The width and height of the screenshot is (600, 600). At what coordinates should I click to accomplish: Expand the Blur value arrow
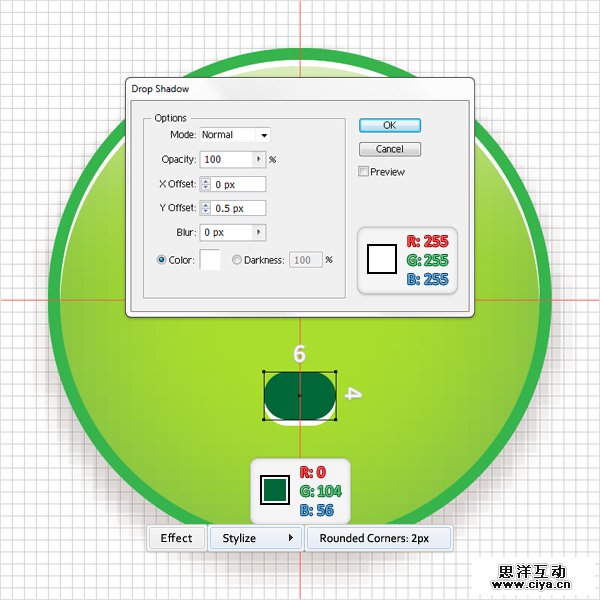coord(259,232)
